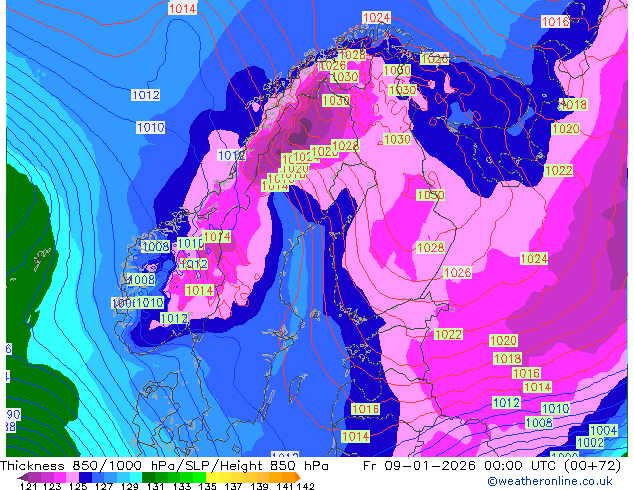Click the legend value 129

click(x=130, y=486)
